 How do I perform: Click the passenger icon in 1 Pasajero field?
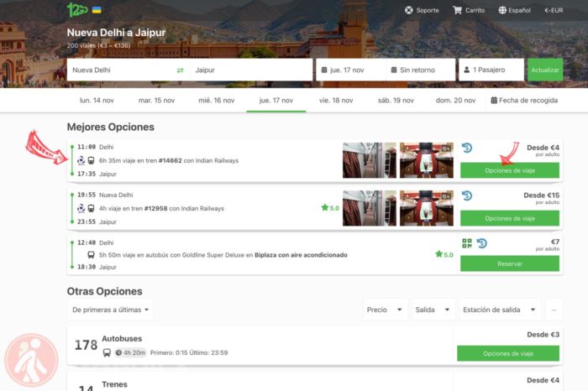point(466,70)
